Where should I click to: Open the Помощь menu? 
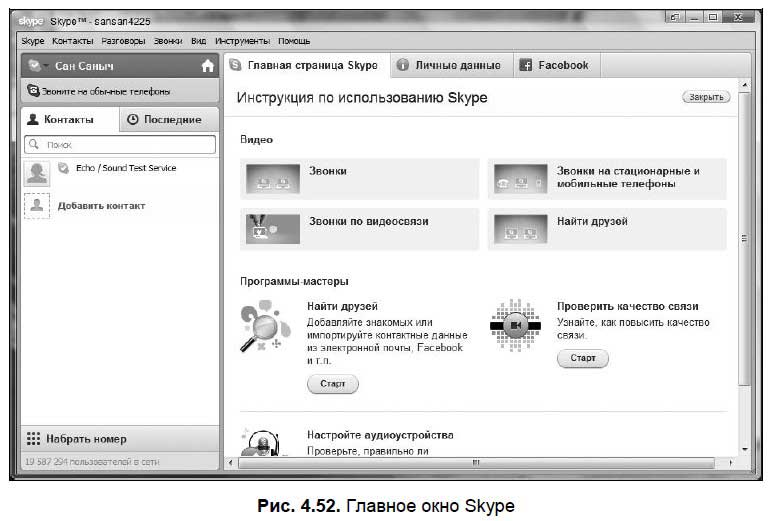pyautogui.click(x=294, y=41)
